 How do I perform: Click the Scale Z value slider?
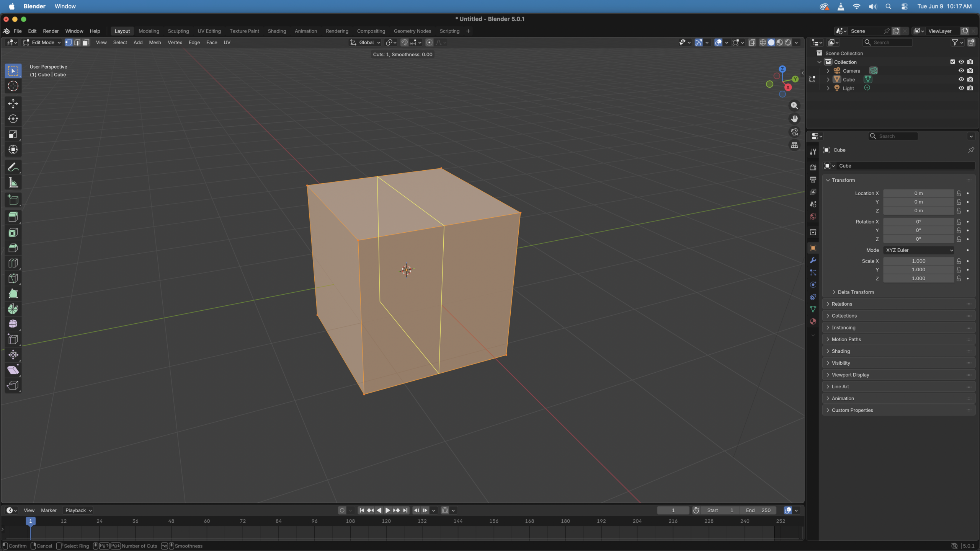919,278
